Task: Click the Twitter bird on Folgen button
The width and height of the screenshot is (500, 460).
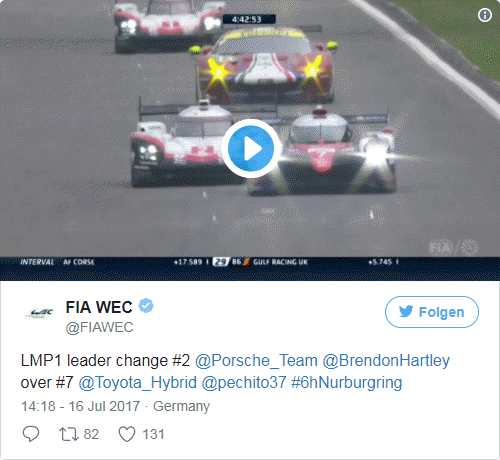Action: [406, 311]
